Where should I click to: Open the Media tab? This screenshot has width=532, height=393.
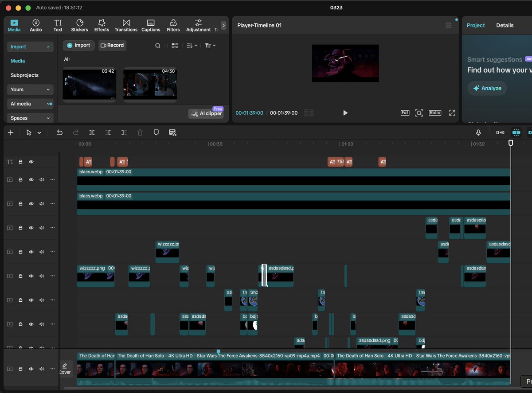[x=14, y=26]
